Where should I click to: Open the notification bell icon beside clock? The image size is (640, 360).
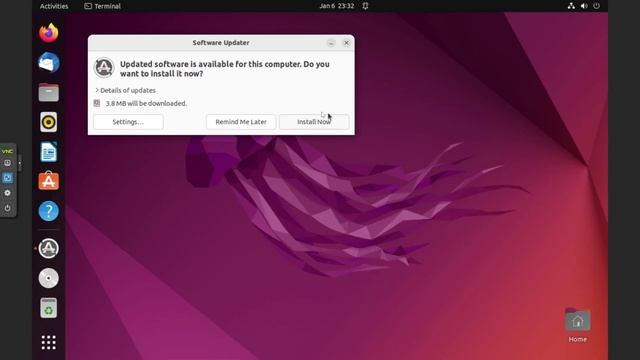(365, 6)
